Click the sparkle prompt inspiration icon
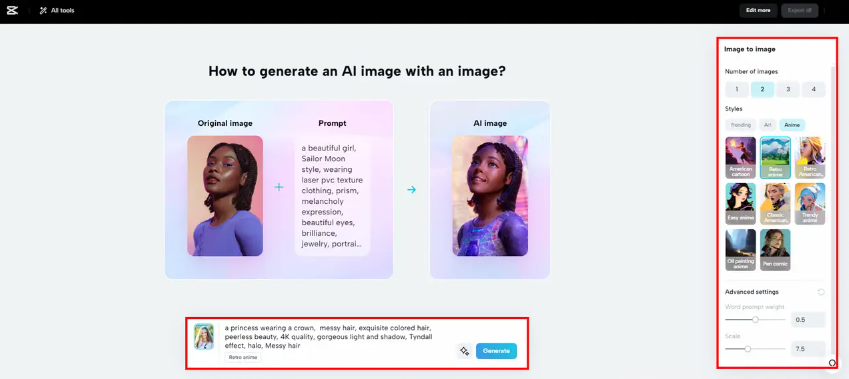The height and width of the screenshot is (379, 849). [464, 351]
